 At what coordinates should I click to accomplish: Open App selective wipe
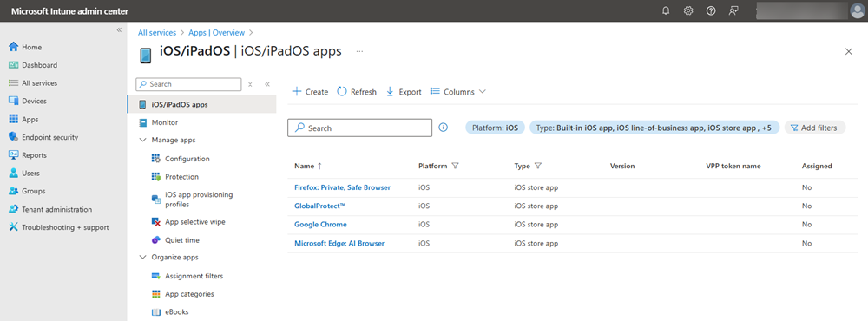[194, 222]
